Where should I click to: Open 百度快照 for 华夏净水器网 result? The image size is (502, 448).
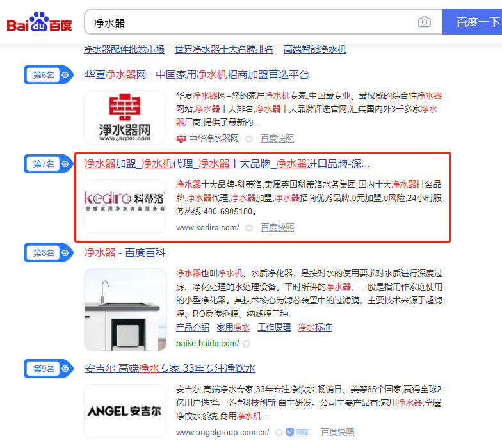coord(277,138)
